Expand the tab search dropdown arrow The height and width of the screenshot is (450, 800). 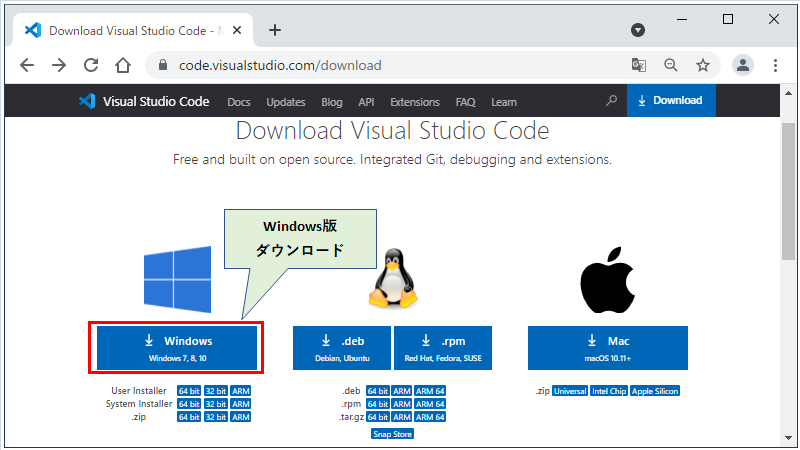click(x=640, y=30)
